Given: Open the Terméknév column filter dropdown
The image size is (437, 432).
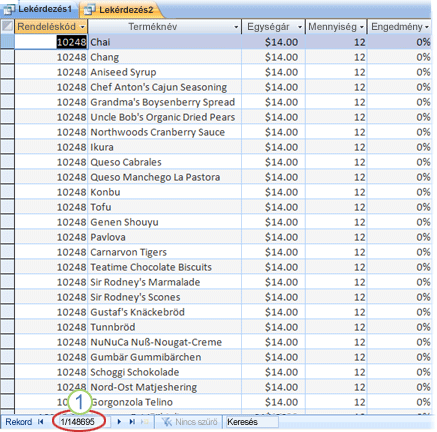Looking at the screenshot, I should 236,27.
